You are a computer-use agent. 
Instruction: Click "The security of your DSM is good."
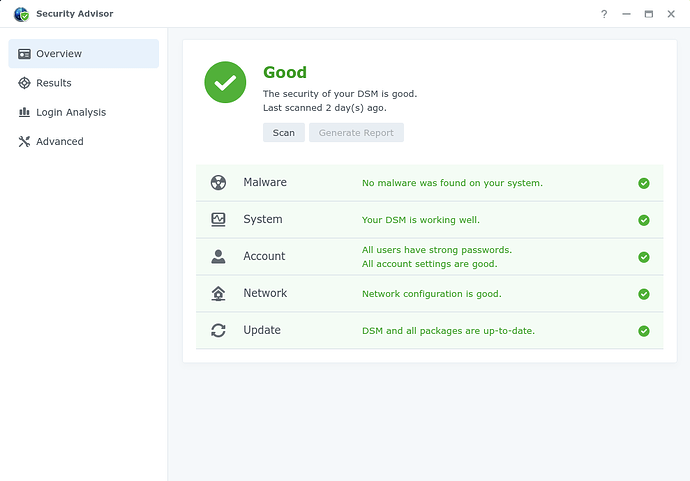click(x=340, y=94)
